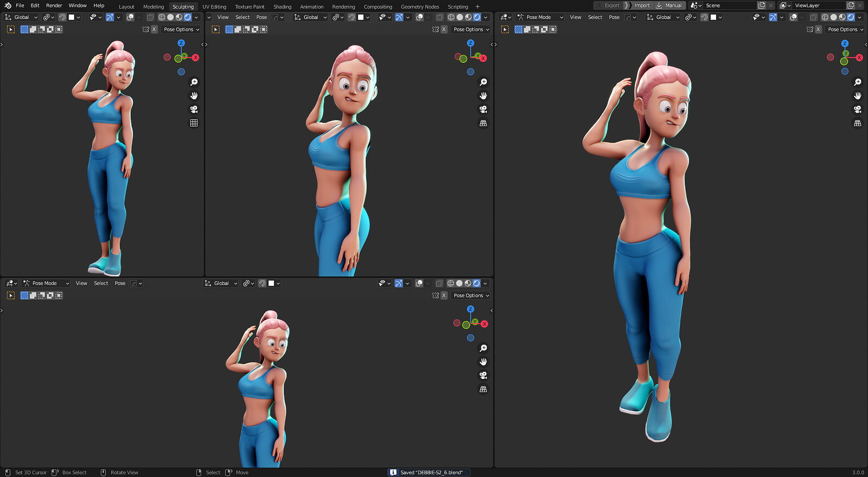Open the scene browse dropdown icon
Image resolution: width=868 pixels, height=477 pixels.
pyautogui.click(x=695, y=5)
